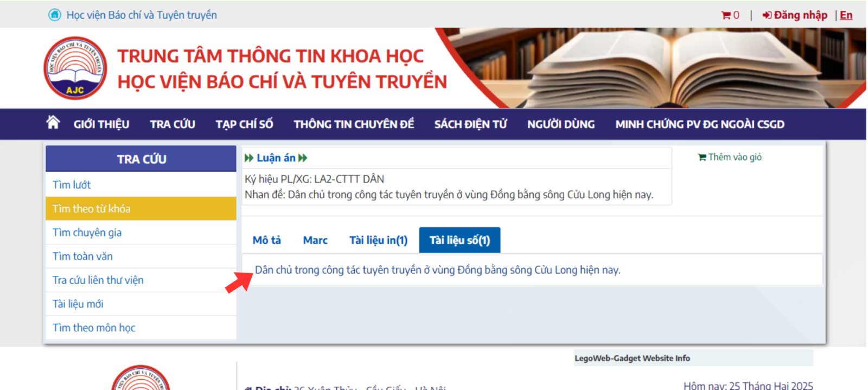Switch language with En link
The width and height of the screenshot is (868, 390).
click(x=846, y=15)
